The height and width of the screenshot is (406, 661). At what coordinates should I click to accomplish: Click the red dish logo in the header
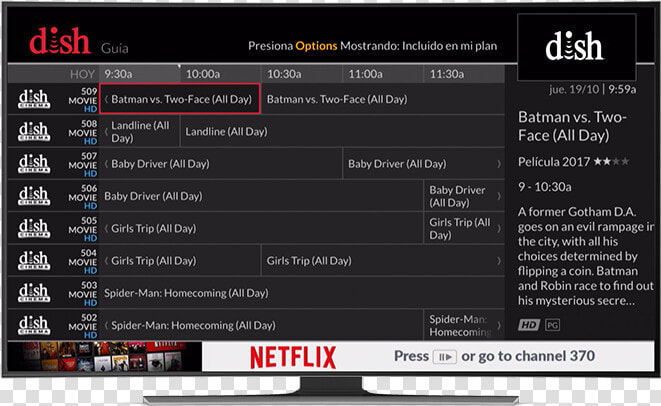click(60, 41)
